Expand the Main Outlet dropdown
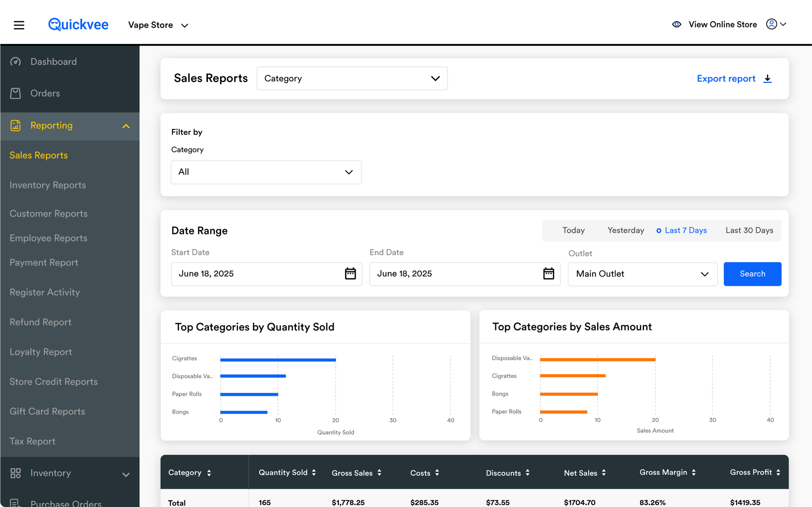 click(x=642, y=274)
